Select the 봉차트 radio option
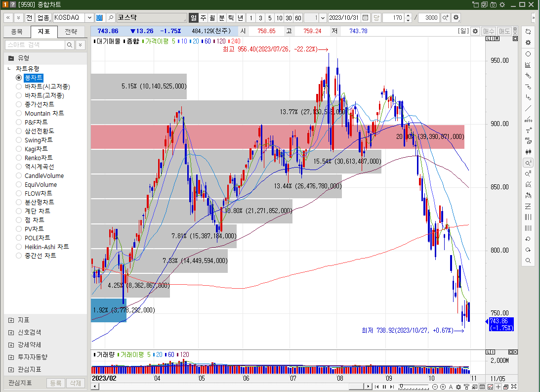540x392 pixels. point(19,78)
